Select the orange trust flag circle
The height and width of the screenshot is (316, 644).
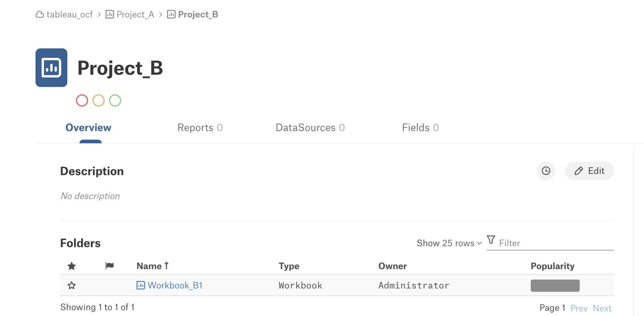tap(99, 100)
